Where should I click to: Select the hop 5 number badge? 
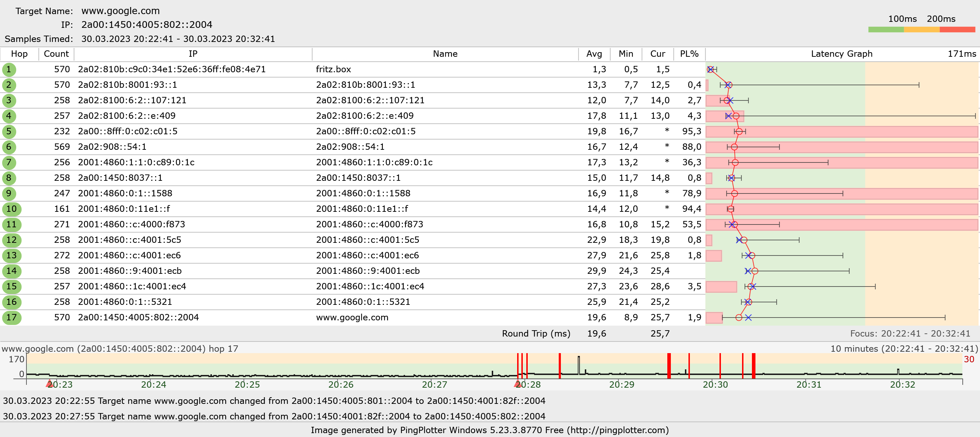(9, 131)
